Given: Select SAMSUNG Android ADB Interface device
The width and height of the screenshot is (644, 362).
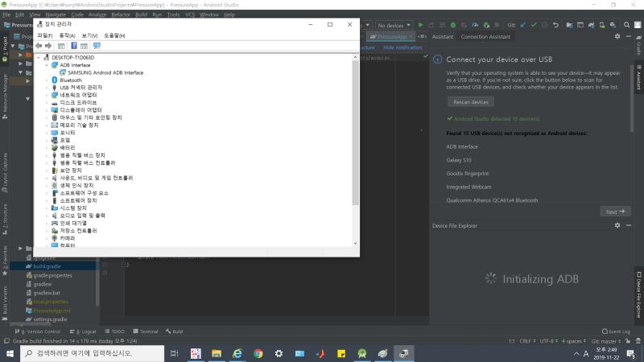Looking at the screenshot, I should pyautogui.click(x=105, y=72).
